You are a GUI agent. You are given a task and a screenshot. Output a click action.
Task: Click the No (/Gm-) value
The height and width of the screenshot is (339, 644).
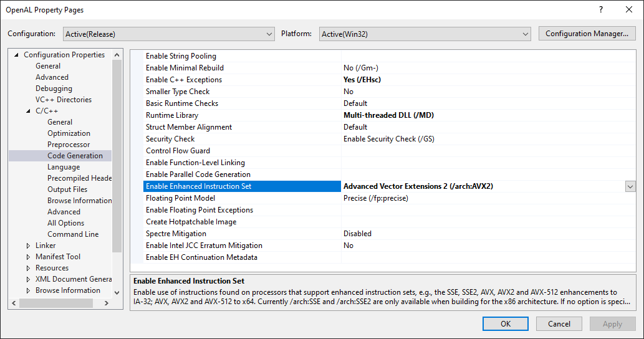pos(361,68)
